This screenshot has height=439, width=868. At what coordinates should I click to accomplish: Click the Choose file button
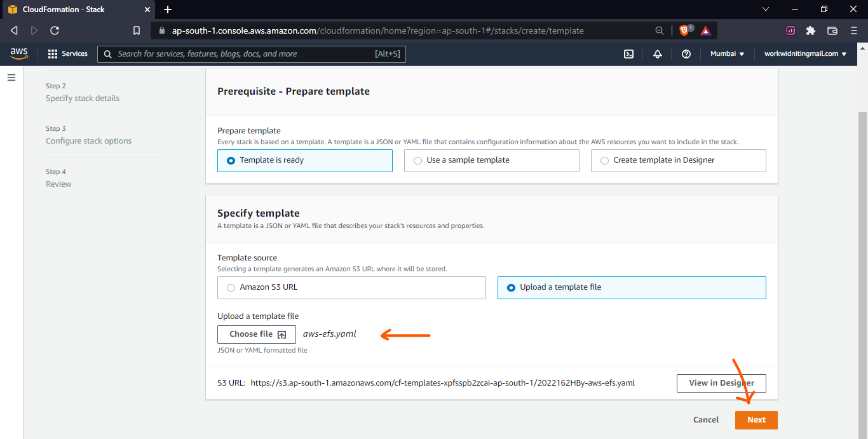(x=257, y=334)
